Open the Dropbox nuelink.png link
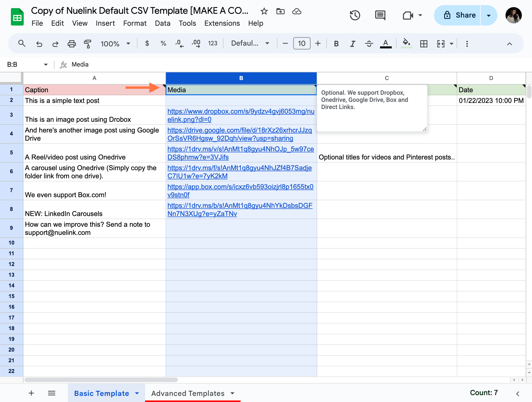Screen dimensions: 532x402 coord(241,115)
